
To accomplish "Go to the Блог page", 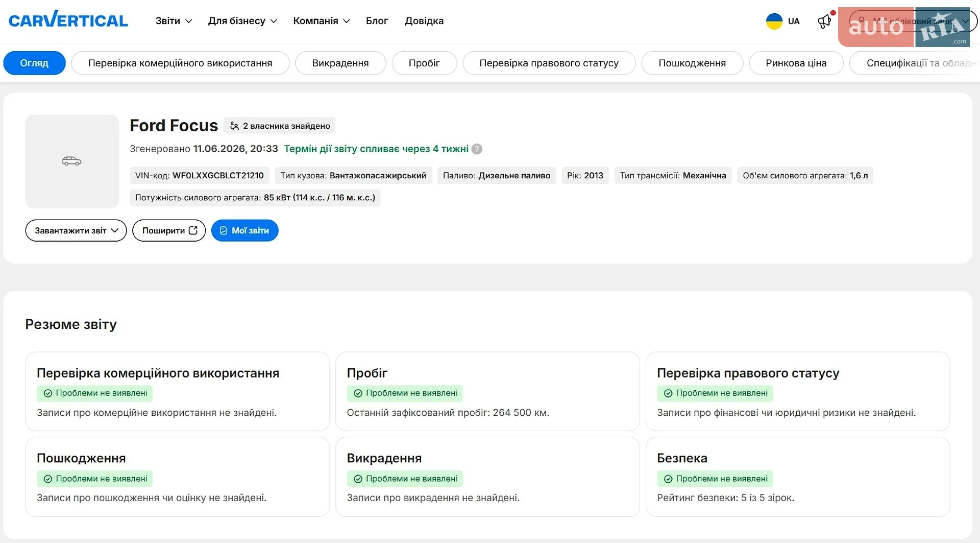I will tap(377, 21).
